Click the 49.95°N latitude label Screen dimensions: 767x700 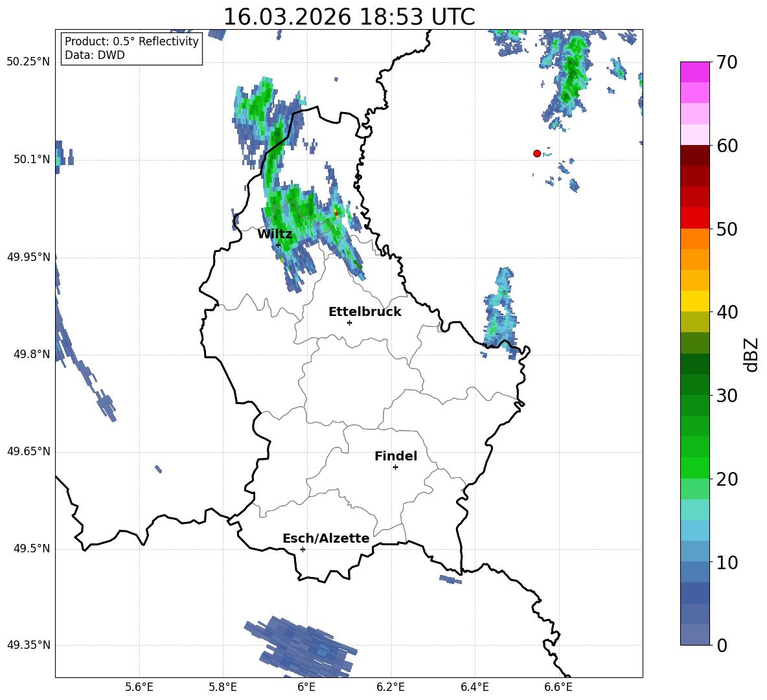pos(29,256)
